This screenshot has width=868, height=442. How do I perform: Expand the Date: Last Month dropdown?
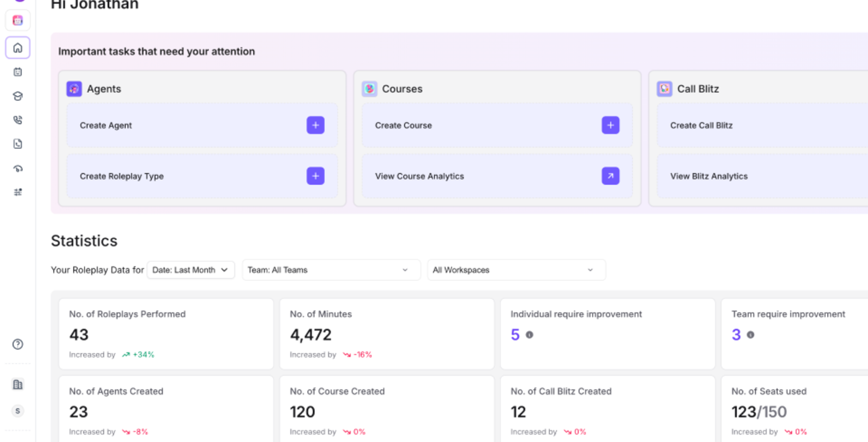point(191,270)
